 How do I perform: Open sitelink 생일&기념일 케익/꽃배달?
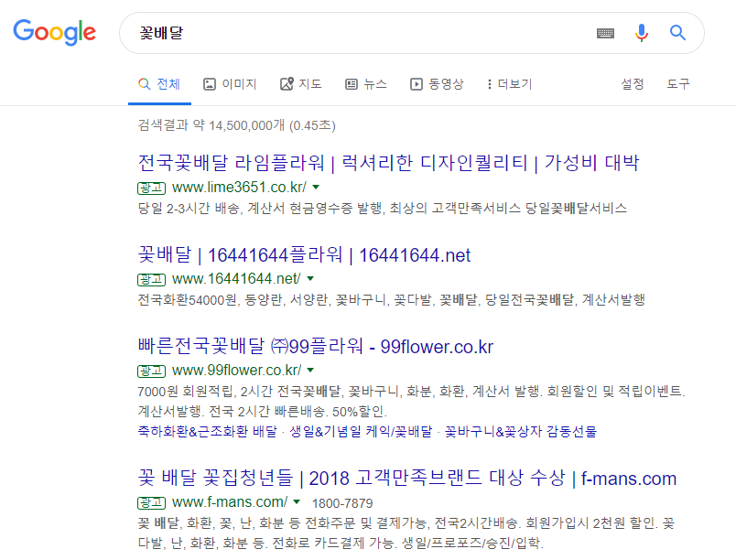coord(361,431)
